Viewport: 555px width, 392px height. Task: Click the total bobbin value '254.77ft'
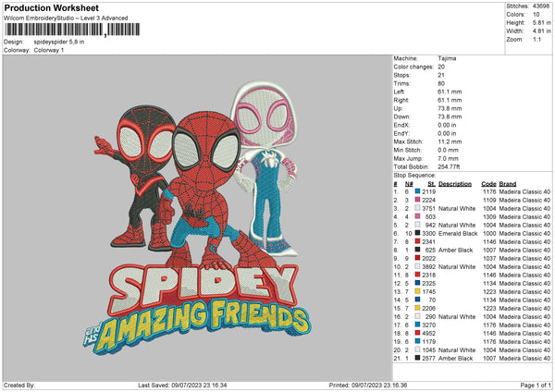pos(449,166)
